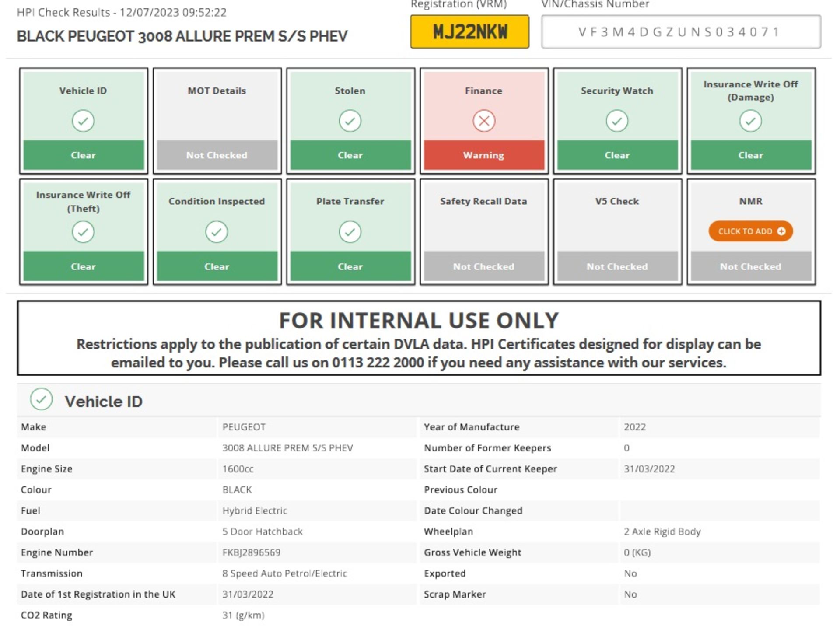Click the vehicle title BLACK PEUGEOT 3008
The width and height of the screenshot is (840, 629).
(182, 36)
